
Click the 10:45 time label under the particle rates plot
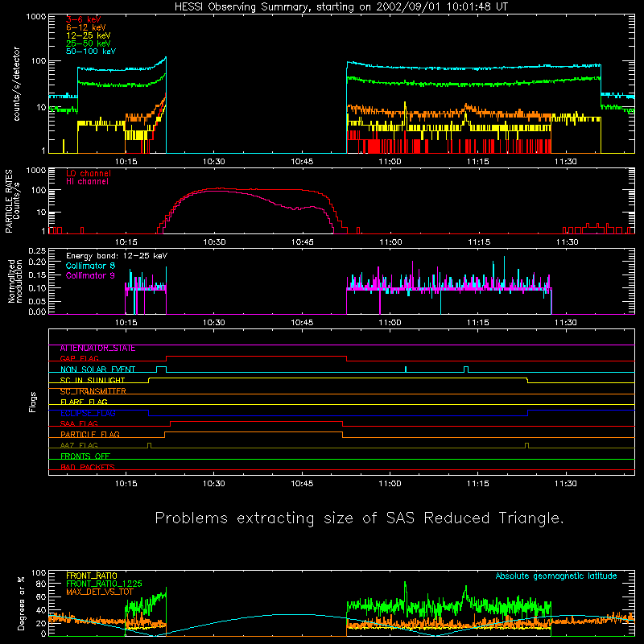[303, 242]
